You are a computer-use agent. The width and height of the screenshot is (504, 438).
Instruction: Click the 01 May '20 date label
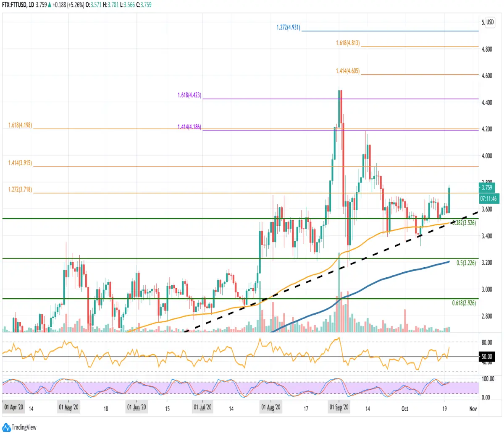[68, 407]
